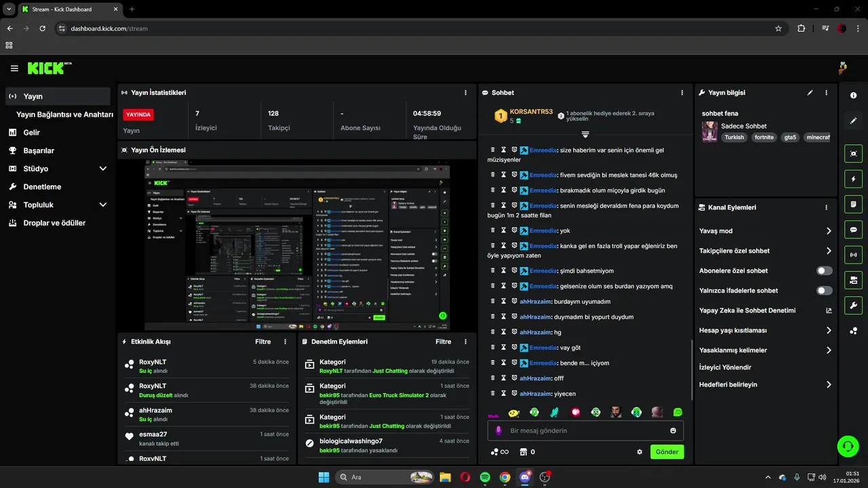Click the stream preview thumbnail
Viewport: 868px width, 488px height.
[297, 245]
